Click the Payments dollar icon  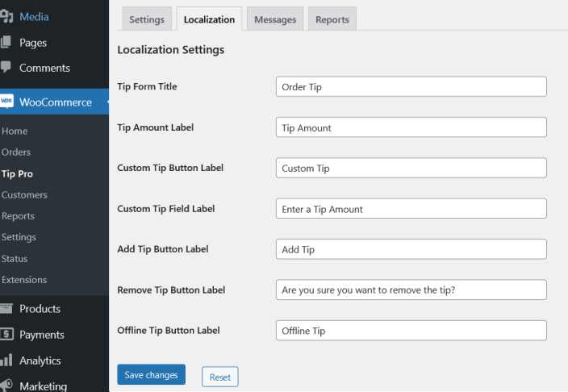6,334
